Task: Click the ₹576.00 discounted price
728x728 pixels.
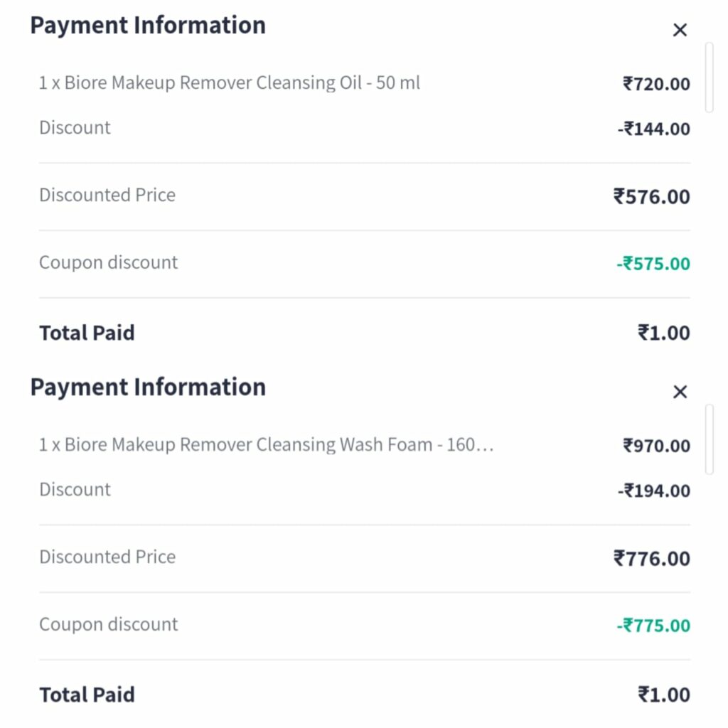Action: tap(651, 196)
